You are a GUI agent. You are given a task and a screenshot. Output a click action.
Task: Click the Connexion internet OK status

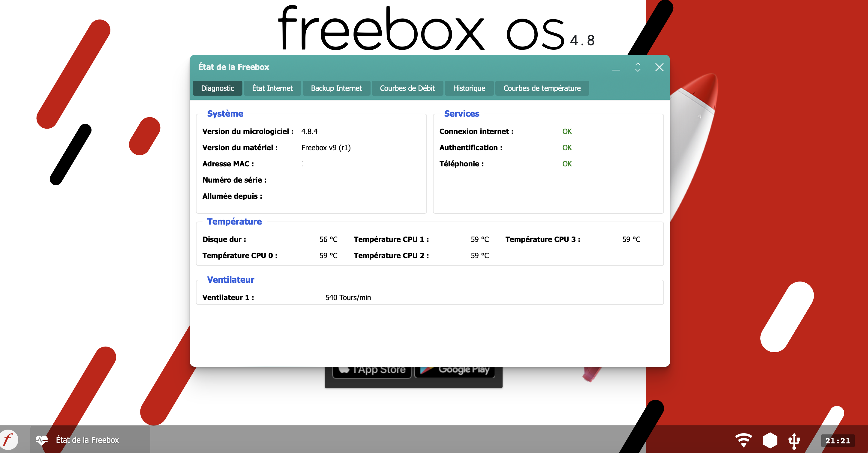[567, 131]
